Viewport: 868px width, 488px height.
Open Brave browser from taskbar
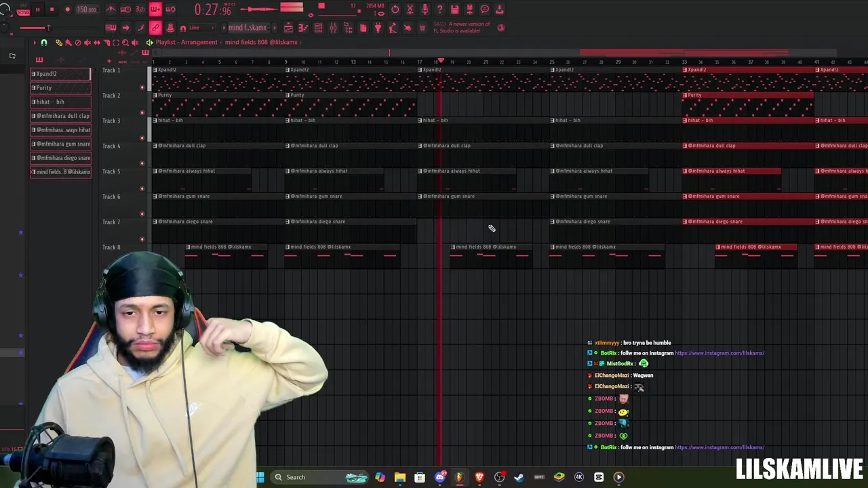click(479, 477)
